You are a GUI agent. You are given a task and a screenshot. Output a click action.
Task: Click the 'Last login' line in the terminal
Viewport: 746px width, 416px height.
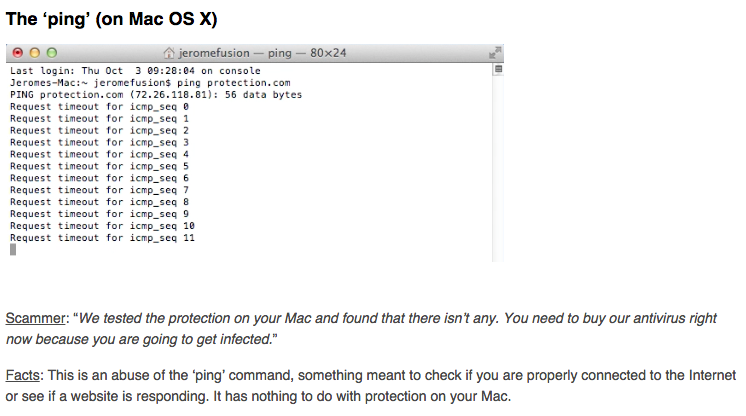coord(135,71)
